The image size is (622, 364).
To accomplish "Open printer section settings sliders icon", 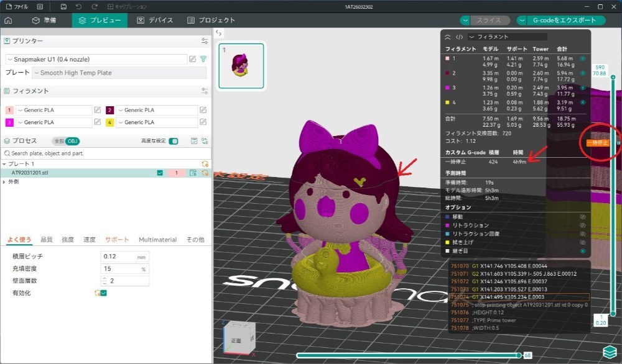I will tap(205, 41).
